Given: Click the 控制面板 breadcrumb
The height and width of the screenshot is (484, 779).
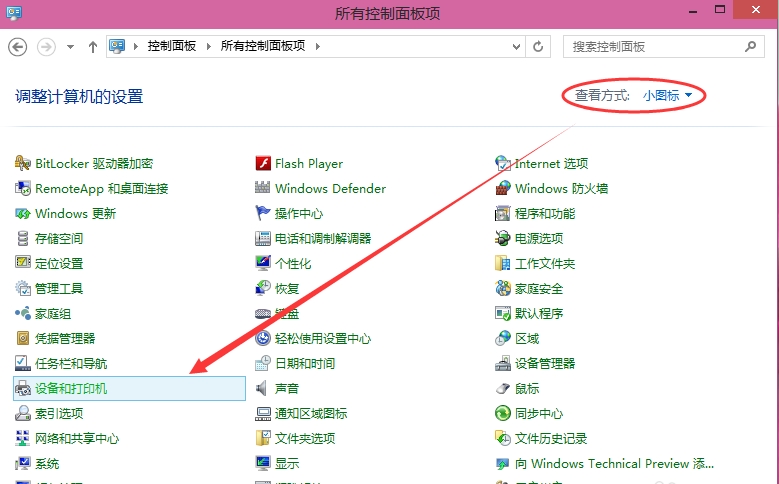Looking at the screenshot, I should [172, 46].
